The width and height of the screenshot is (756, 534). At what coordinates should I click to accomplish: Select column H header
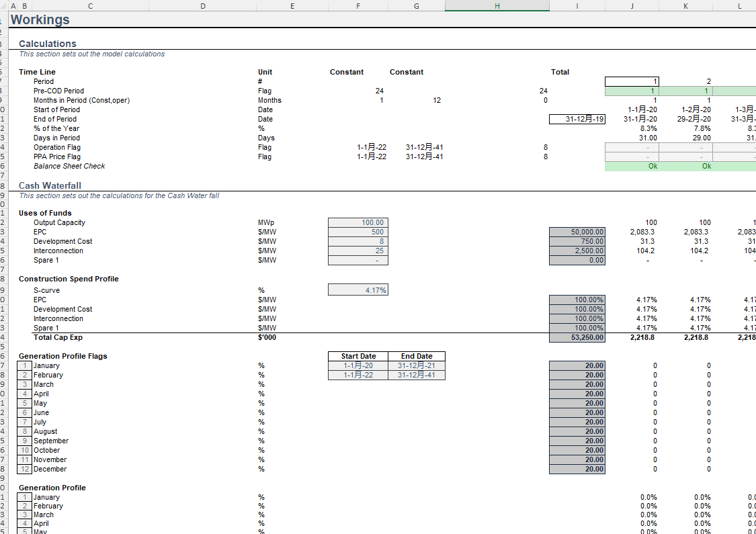[x=497, y=5]
